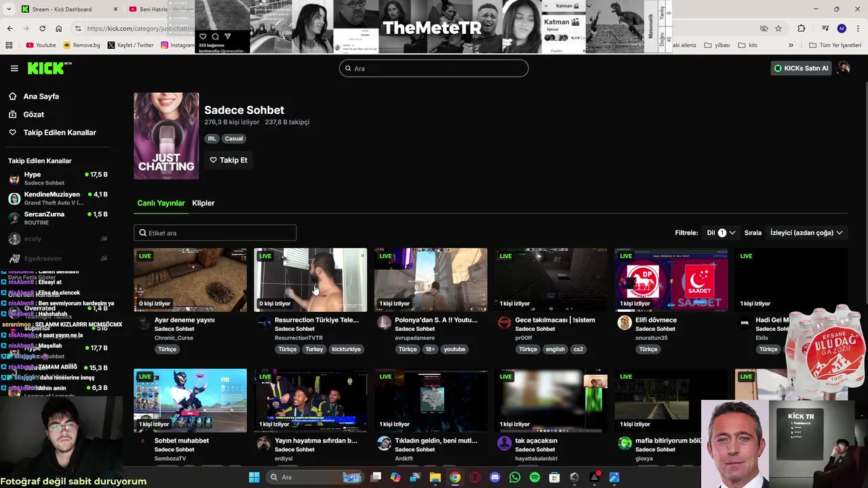
Task: Open Chrome three-dot menu
Action: coord(858,28)
